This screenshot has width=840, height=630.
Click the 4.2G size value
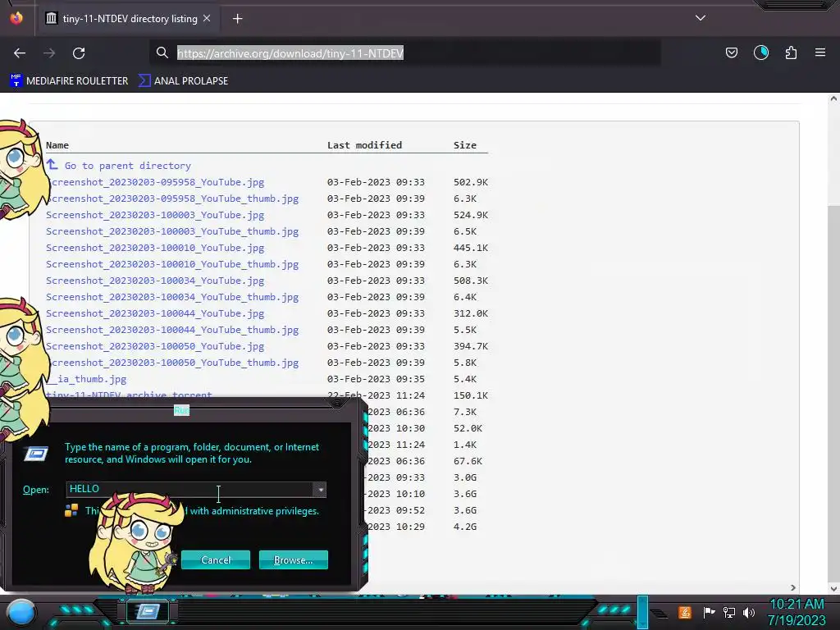[464, 527]
